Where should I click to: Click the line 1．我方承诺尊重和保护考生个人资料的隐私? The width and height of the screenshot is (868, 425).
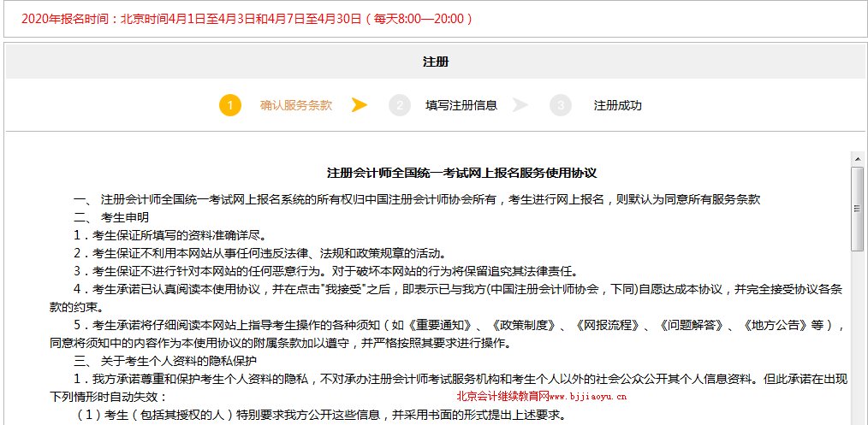(448, 387)
